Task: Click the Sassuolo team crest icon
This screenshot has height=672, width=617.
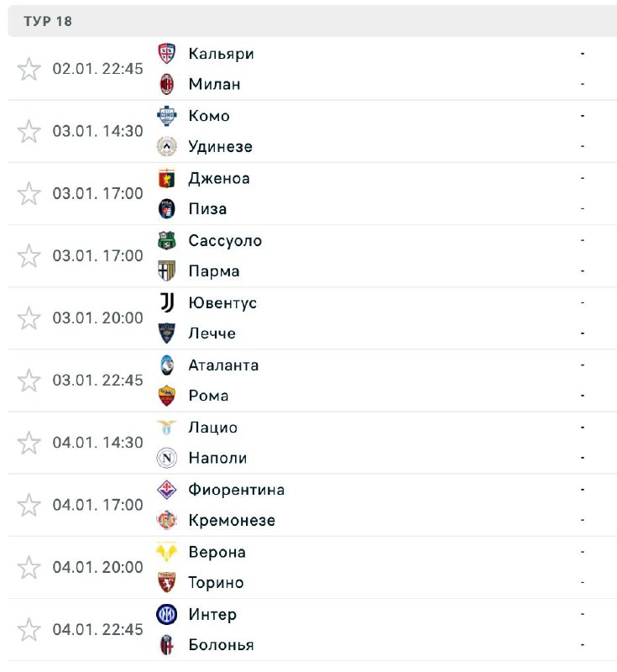Action: 167,240
